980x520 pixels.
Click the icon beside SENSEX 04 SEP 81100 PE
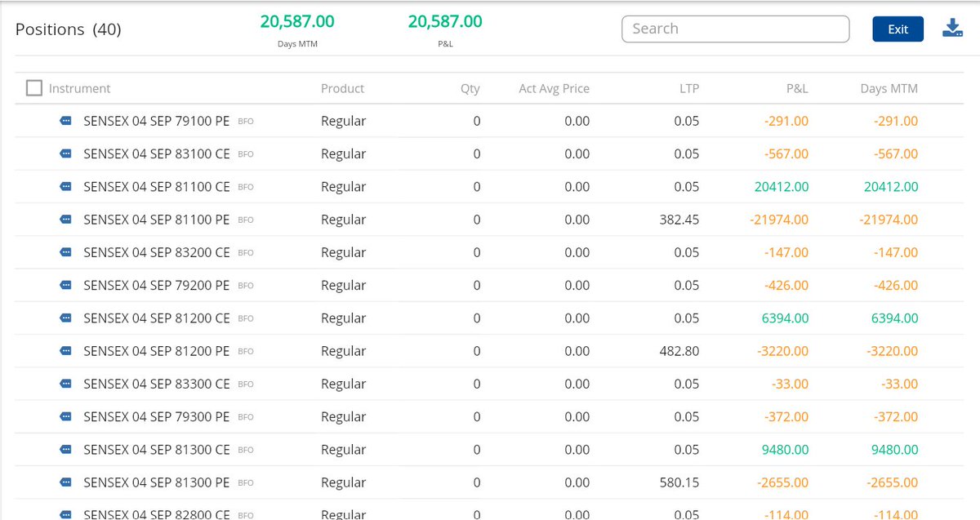(66, 220)
